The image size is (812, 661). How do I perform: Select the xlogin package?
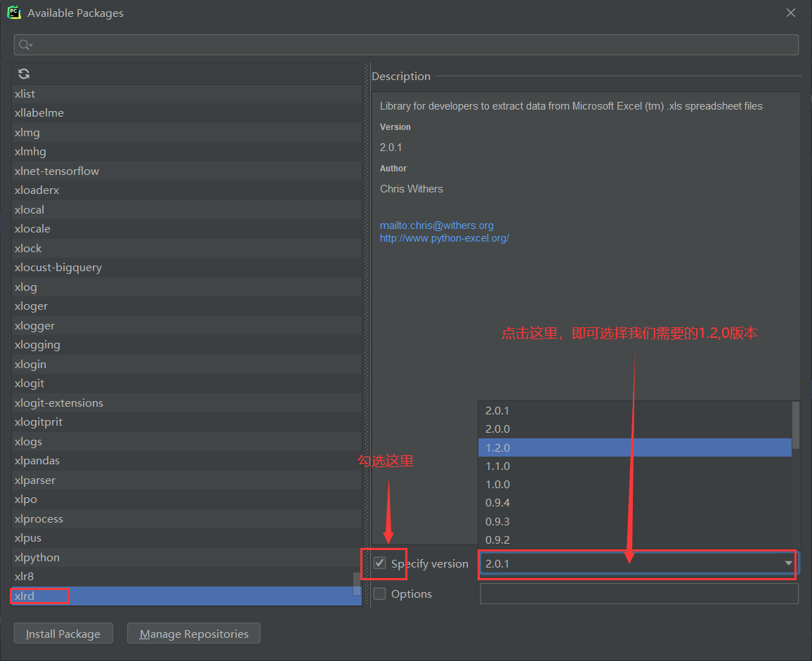point(186,364)
